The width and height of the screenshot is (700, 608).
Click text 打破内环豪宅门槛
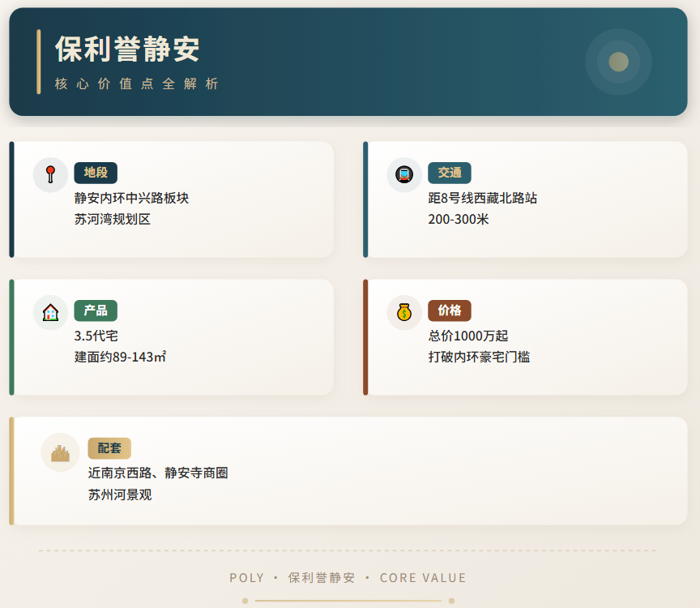click(x=479, y=357)
